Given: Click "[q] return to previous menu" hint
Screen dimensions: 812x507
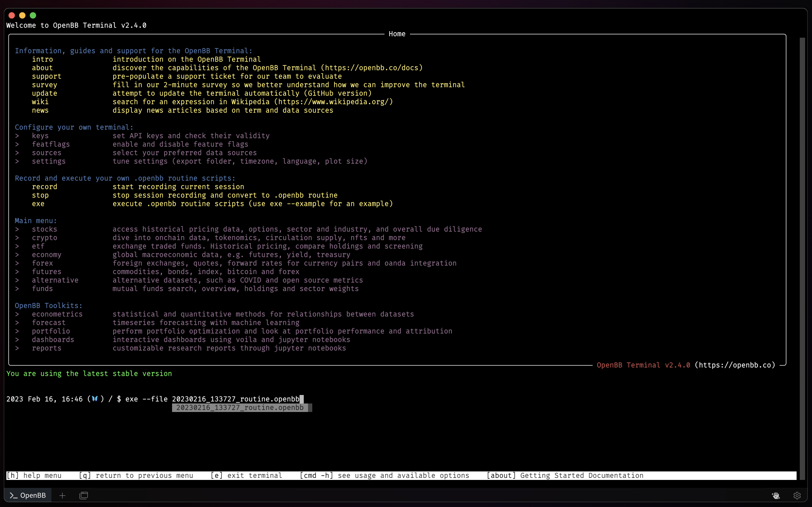Looking at the screenshot, I should coord(136,475).
